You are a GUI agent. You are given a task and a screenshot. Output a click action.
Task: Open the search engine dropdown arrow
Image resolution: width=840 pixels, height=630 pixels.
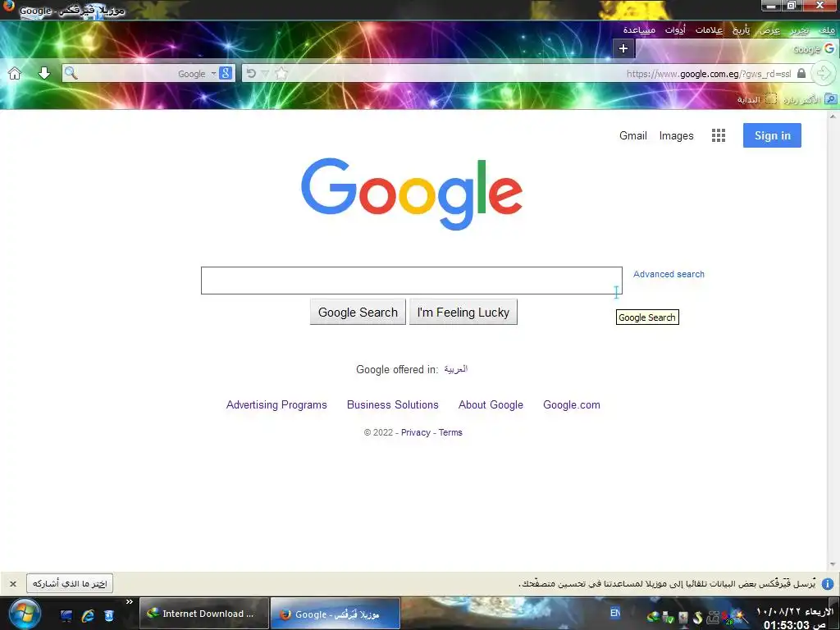(x=213, y=73)
